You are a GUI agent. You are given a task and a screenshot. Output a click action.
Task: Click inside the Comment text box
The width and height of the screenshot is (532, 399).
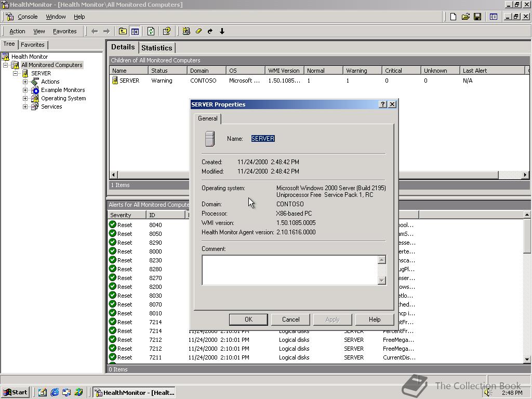290,270
